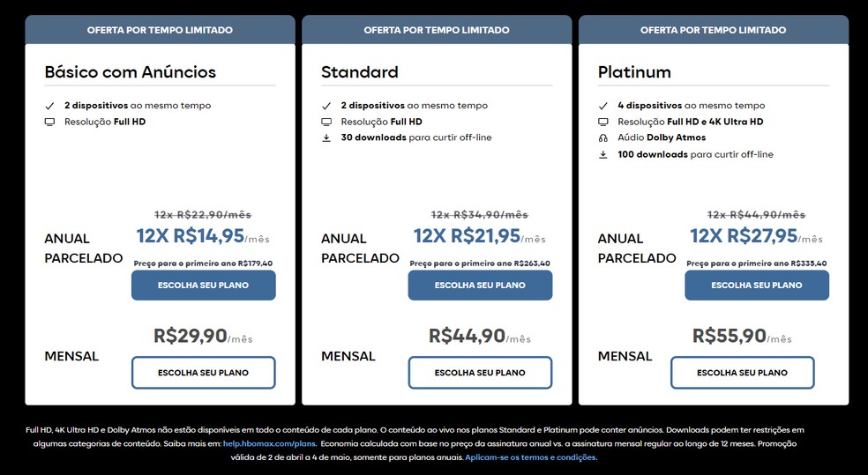Click monitor icon in Platinum plan
This screenshot has width=868, height=475.
point(603,122)
